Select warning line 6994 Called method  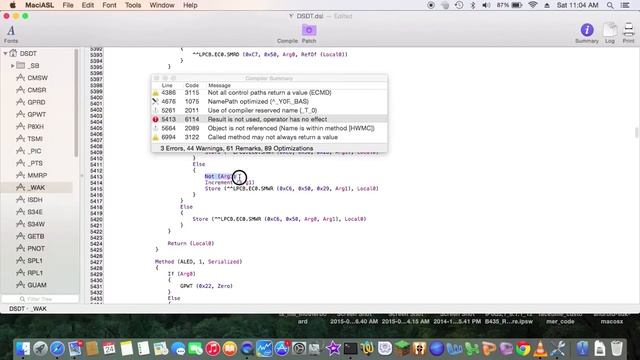pos(269,137)
